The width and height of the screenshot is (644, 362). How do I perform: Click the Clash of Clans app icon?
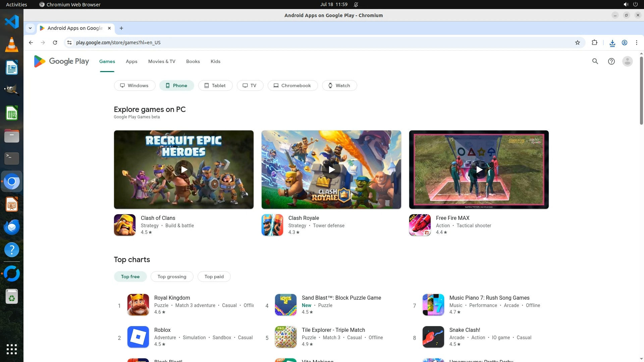pyautogui.click(x=125, y=225)
